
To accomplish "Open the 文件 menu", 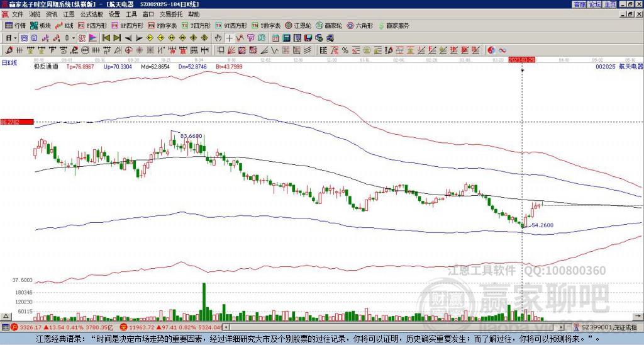I will click(x=18, y=14).
